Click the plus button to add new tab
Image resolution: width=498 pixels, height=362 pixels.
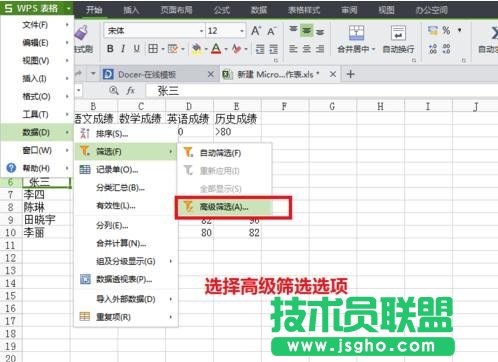click(x=350, y=74)
